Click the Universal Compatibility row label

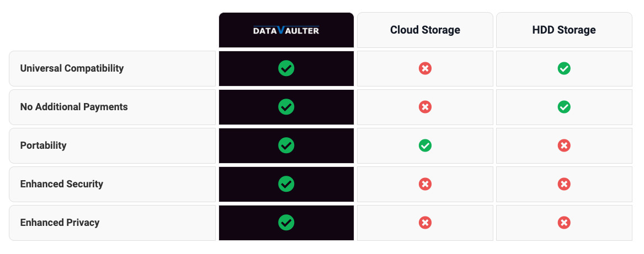click(72, 68)
